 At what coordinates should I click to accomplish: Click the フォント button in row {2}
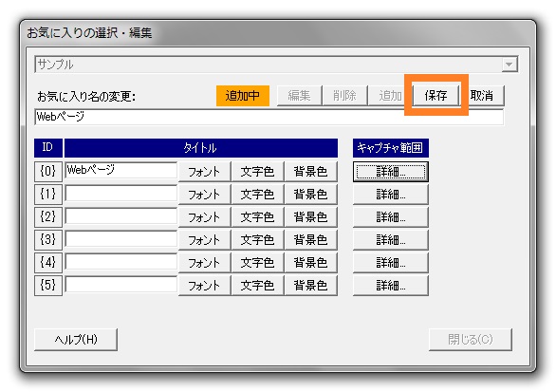click(x=204, y=217)
